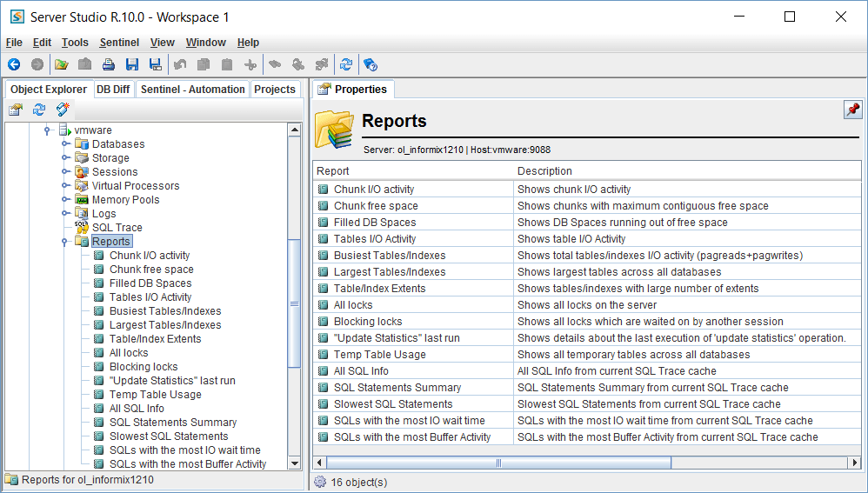Click the horizontal scrollbar in Properties table
Image resolution: width=868 pixels, height=493 pixels.
tap(498, 463)
